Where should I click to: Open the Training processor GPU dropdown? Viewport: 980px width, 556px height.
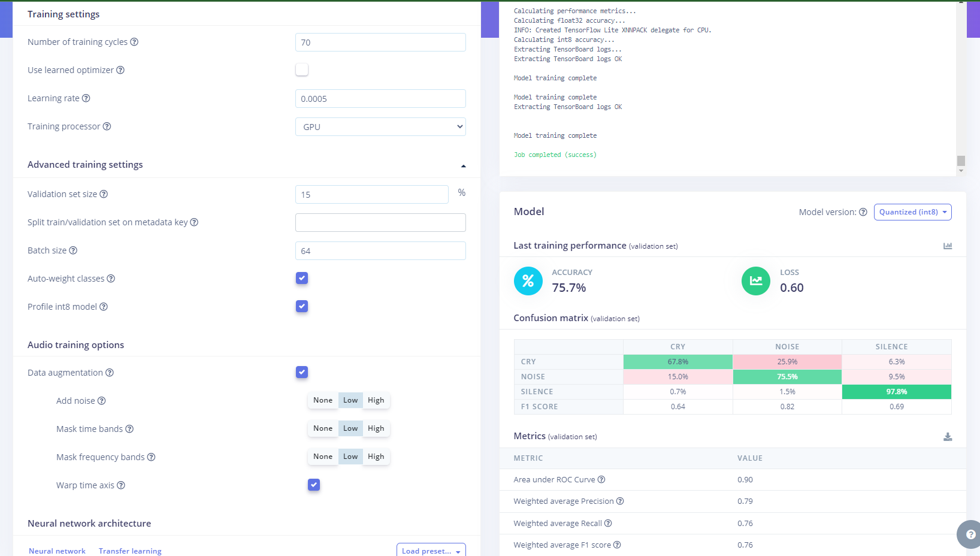click(x=380, y=127)
